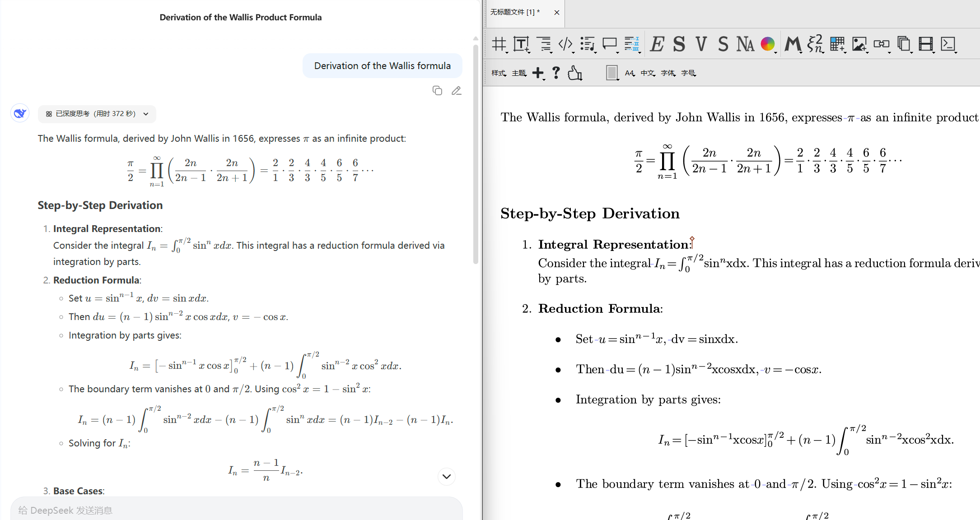Screen dimensions: 980x520
Task: Insert a code block via </> icon
Action: pyautogui.click(x=566, y=44)
